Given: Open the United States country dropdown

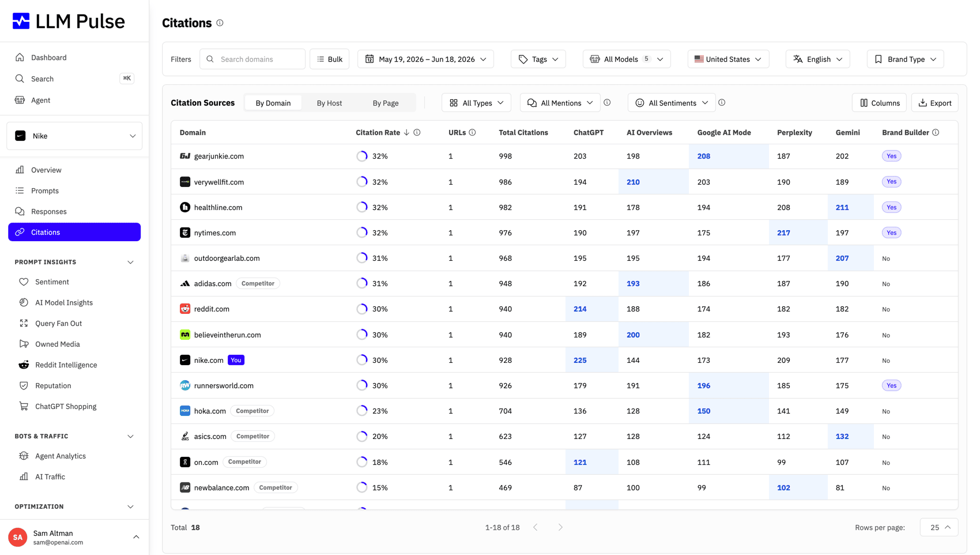Looking at the screenshot, I should coord(728,59).
